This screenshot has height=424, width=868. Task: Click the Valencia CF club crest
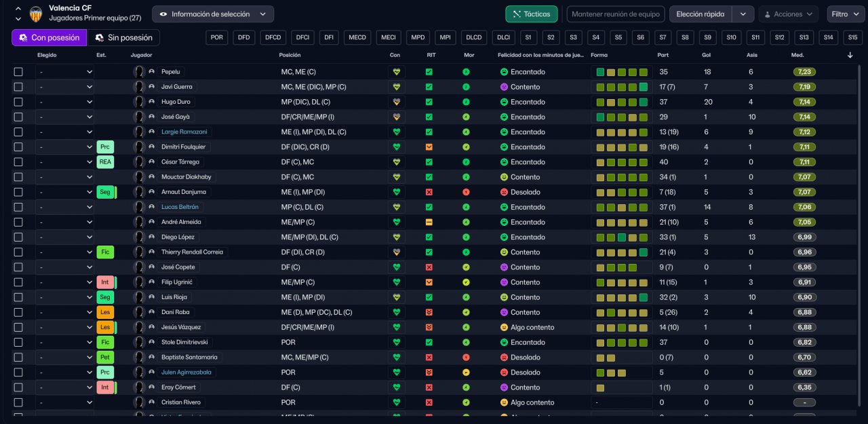pos(35,13)
